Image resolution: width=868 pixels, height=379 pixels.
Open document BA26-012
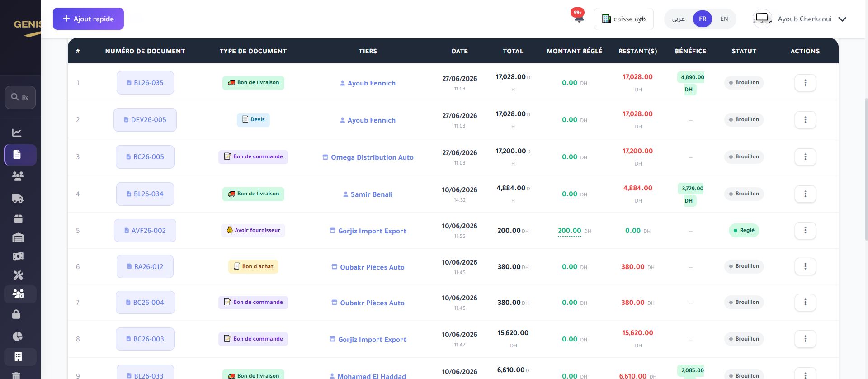pyautogui.click(x=145, y=267)
